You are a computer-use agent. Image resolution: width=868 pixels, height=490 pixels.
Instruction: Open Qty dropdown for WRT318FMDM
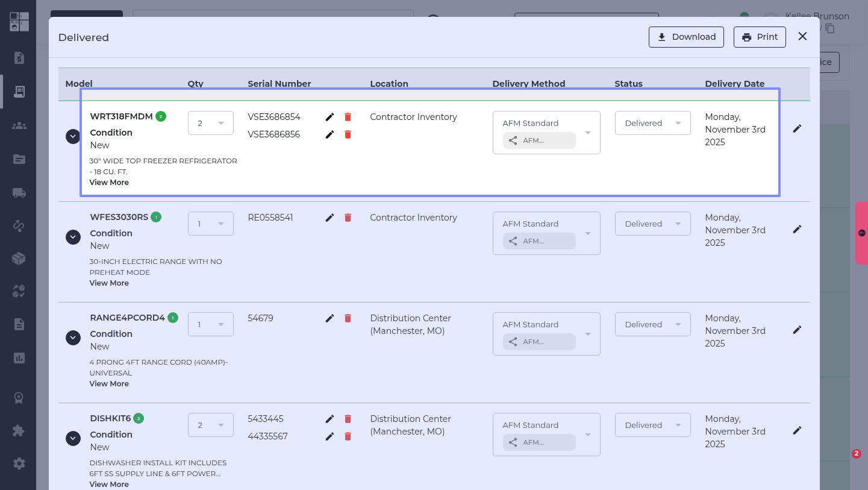click(x=210, y=123)
